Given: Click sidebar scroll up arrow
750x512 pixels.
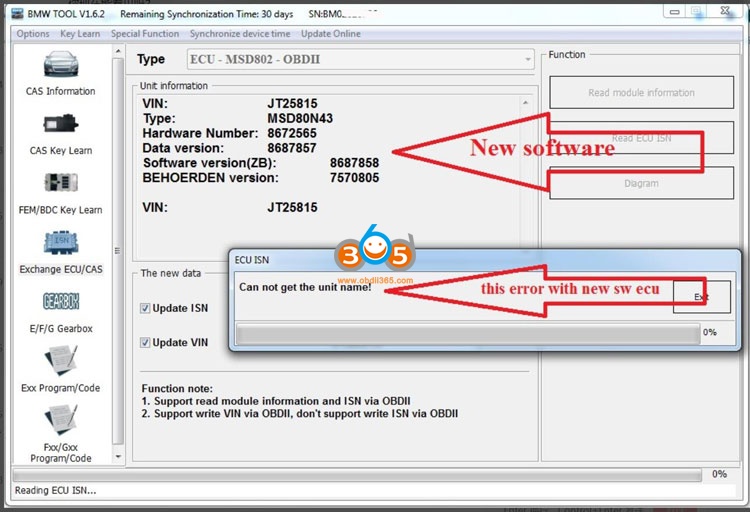Looking at the screenshot, I should 118,51.
